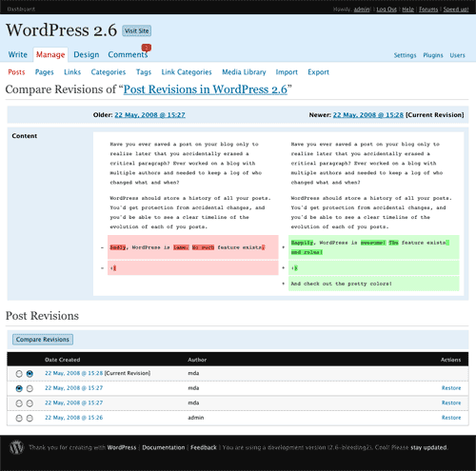Select the Pages submenu item
Screen dimensions: 476x471
tap(45, 72)
